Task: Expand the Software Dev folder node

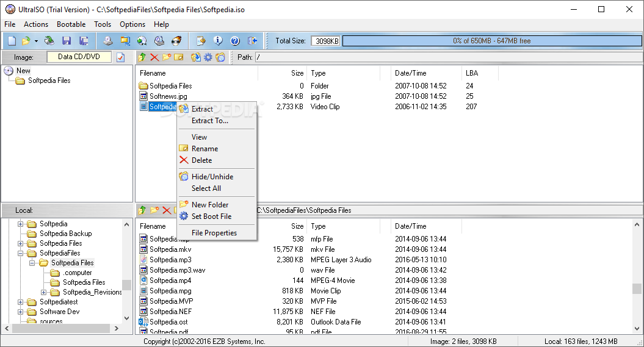Action: pos(20,312)
